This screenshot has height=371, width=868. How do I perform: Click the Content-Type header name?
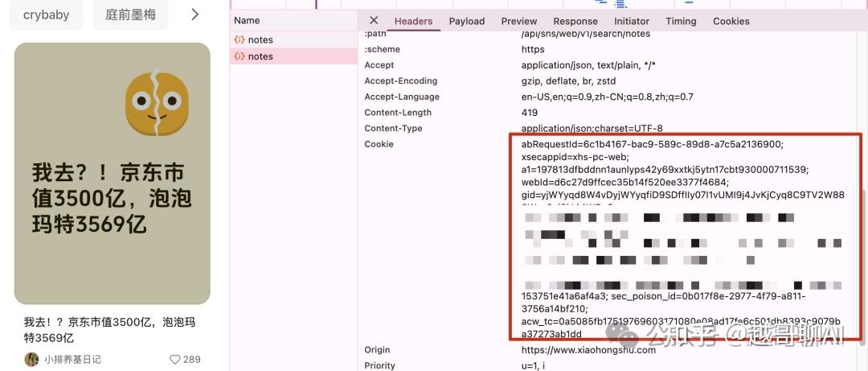pos(394,129)
